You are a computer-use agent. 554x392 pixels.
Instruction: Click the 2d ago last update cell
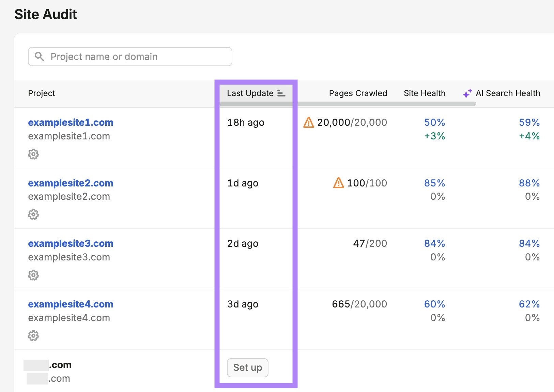point(243,244)
